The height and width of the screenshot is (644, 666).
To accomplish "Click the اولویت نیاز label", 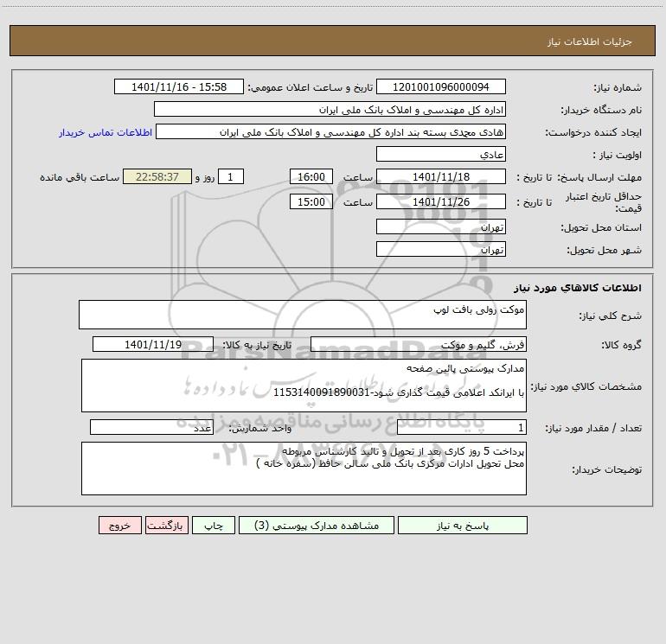I will coord(618,155).
